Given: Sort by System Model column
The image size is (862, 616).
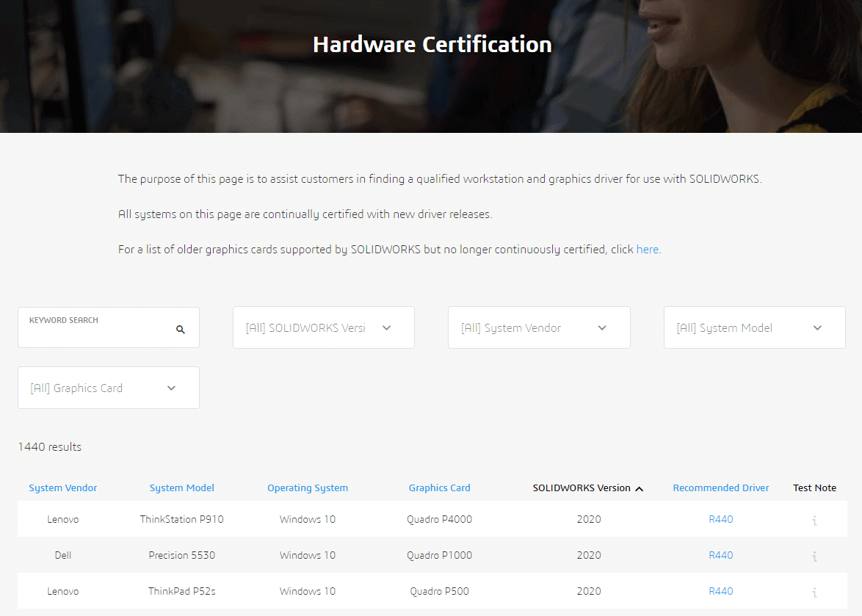Looking at the screenshot, I should (x=182, y=488).
